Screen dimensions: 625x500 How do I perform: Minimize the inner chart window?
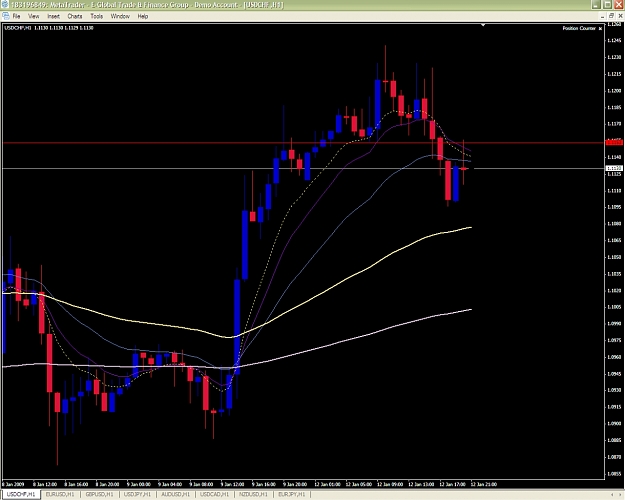pos(603,16)
